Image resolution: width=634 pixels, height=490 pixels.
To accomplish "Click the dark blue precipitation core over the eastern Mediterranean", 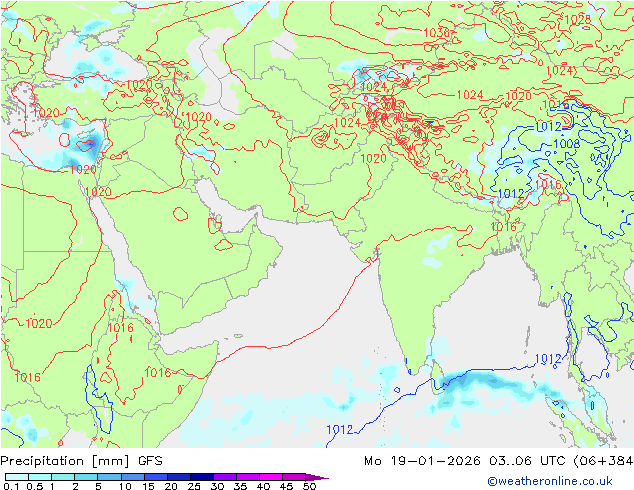I will click(92, 144).
